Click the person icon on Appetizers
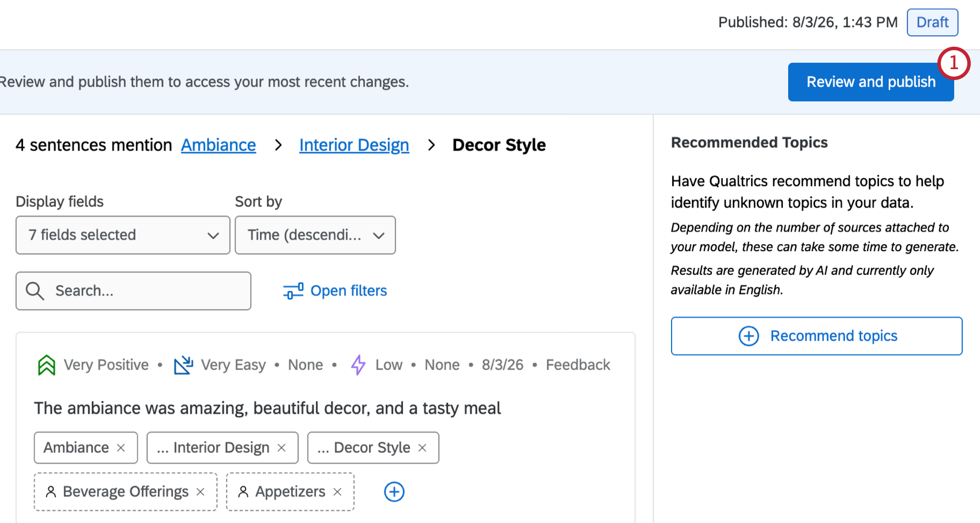The image size is (980, 523). coord(243,491)
